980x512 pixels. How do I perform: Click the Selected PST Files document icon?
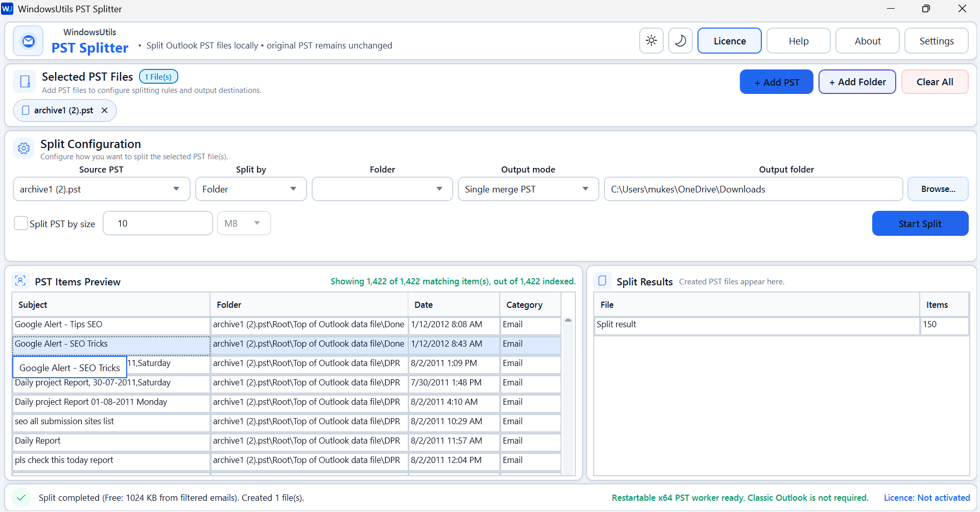coord(25,82)
